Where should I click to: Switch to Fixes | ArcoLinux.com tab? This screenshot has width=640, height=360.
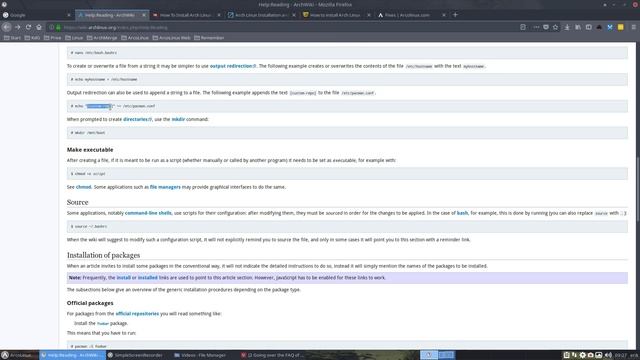click(x=411, y=15)
